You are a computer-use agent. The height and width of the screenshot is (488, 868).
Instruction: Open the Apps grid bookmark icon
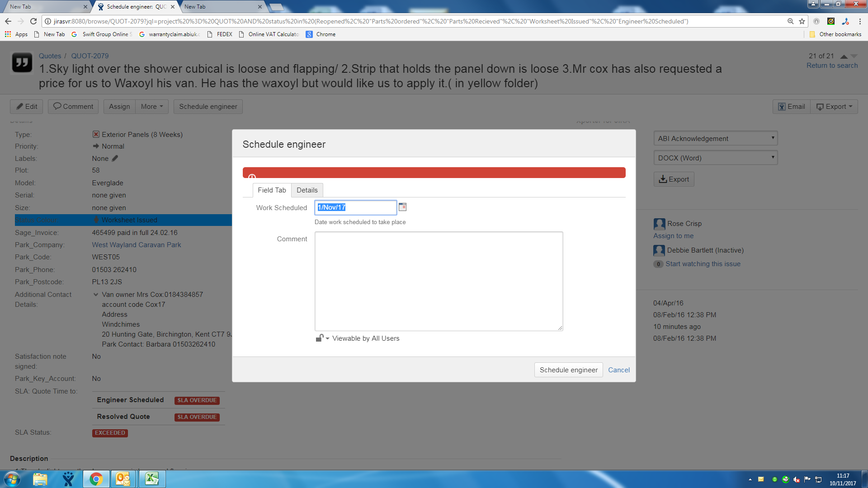[8, 34]
